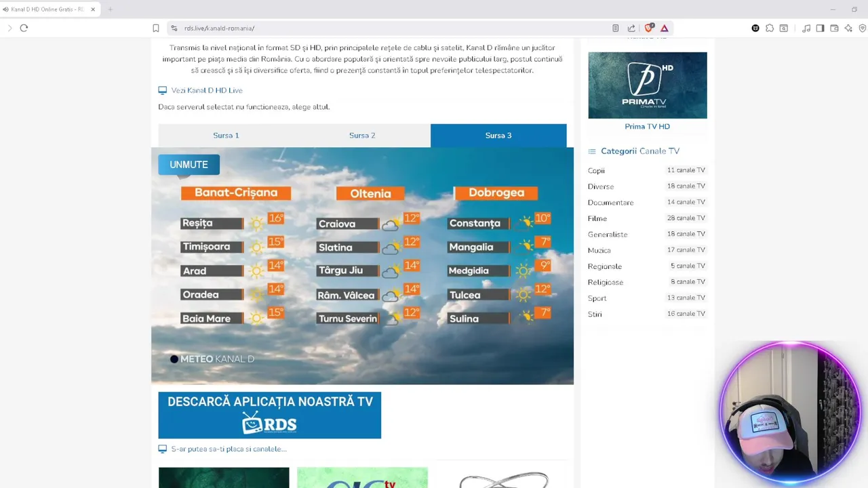Screen dimensions: 868x488
Task: Open the media control music note icon
Action: tap(806, 28)
